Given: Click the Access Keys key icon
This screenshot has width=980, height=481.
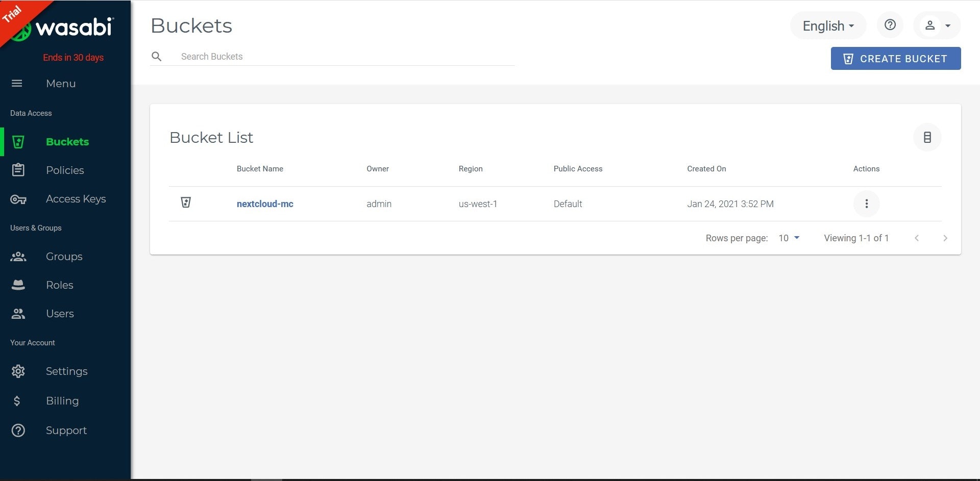Looking at the screenshot, I should 18,199.
